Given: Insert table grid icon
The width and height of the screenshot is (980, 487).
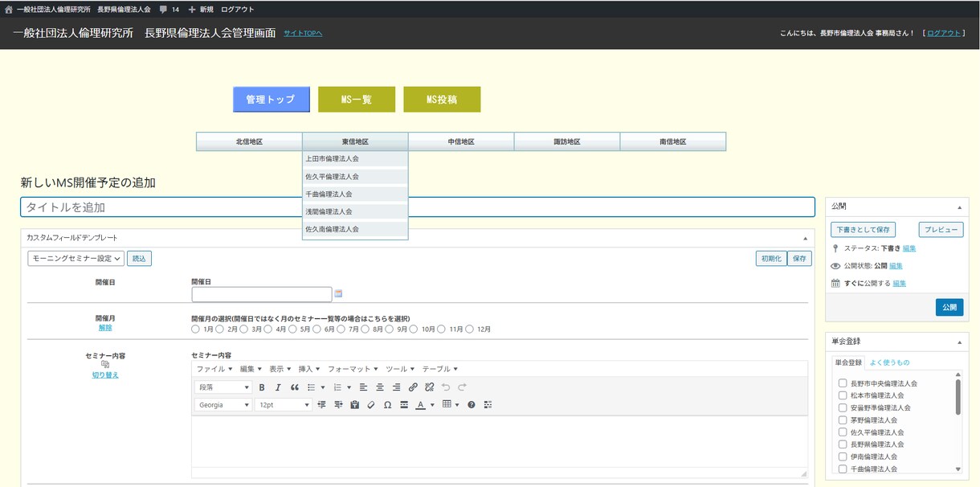Looking at the screenshot, I should click(447, 405).
